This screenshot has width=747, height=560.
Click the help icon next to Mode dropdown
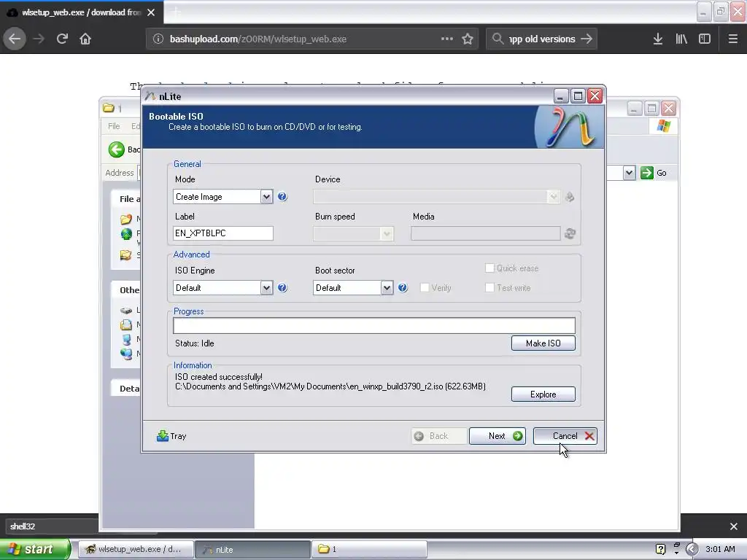pyautogui.click(x=282, y=197)
